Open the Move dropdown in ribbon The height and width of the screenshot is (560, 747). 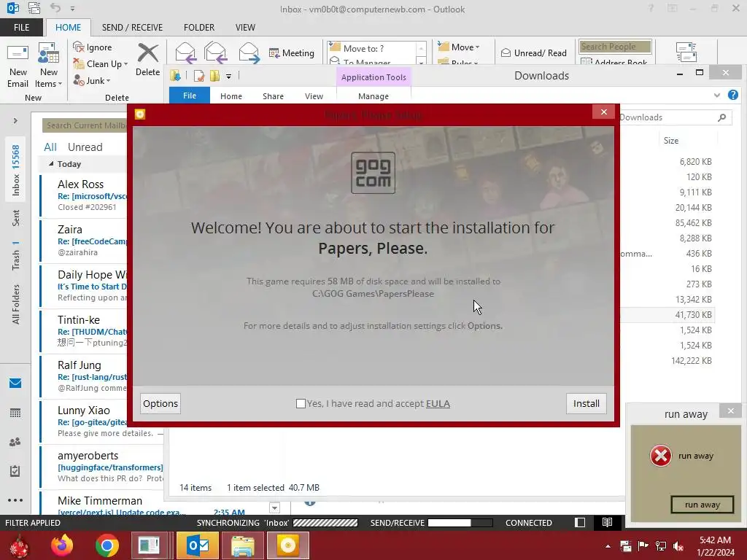click(459, 47)
